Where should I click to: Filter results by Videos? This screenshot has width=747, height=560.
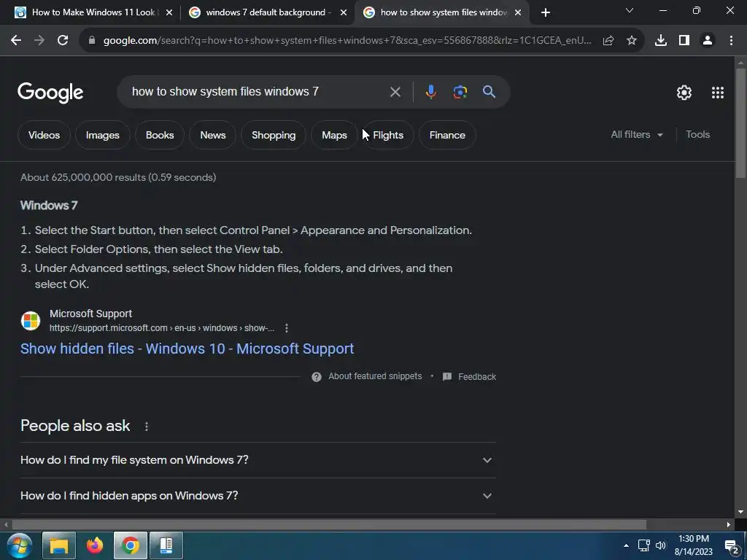pyautogui.click(x=44, y=135)
